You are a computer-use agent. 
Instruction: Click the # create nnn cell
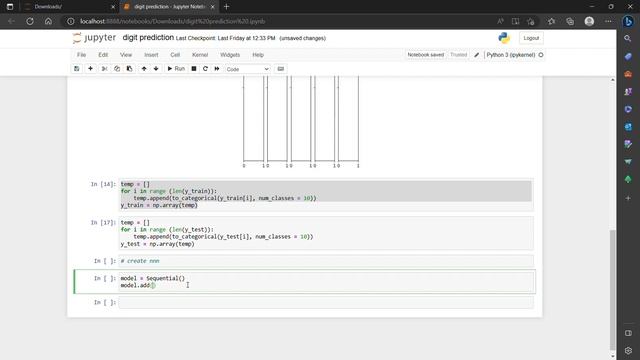[326, 261]
